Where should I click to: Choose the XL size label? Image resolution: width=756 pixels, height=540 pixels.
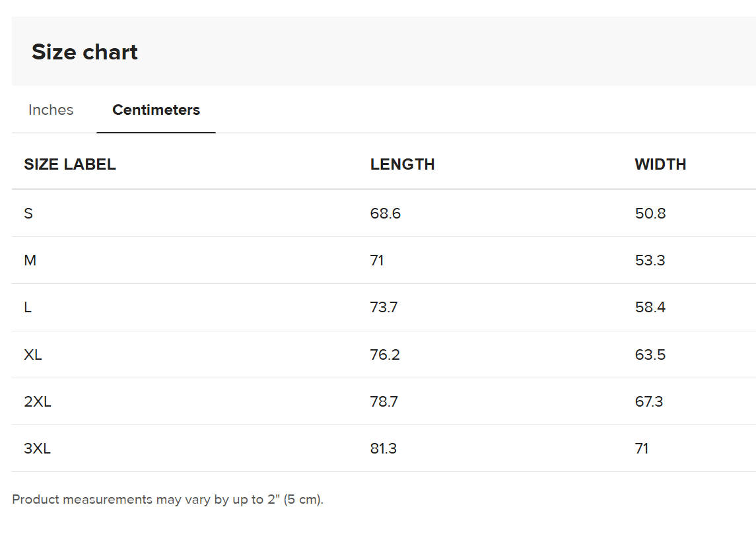(x=33, y=354)
